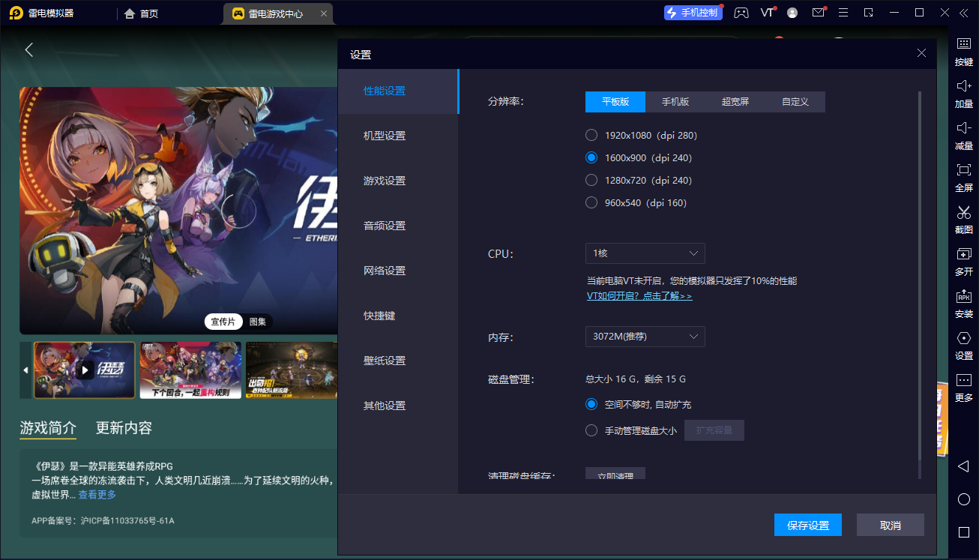Open the 音频设置 settings section
Screen dimensions: 979x560
click(384, 225)
